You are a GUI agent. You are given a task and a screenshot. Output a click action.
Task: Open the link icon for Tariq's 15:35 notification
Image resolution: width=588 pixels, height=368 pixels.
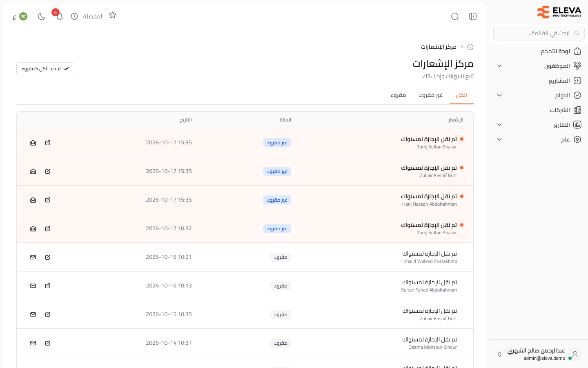(x=48, y=143)
